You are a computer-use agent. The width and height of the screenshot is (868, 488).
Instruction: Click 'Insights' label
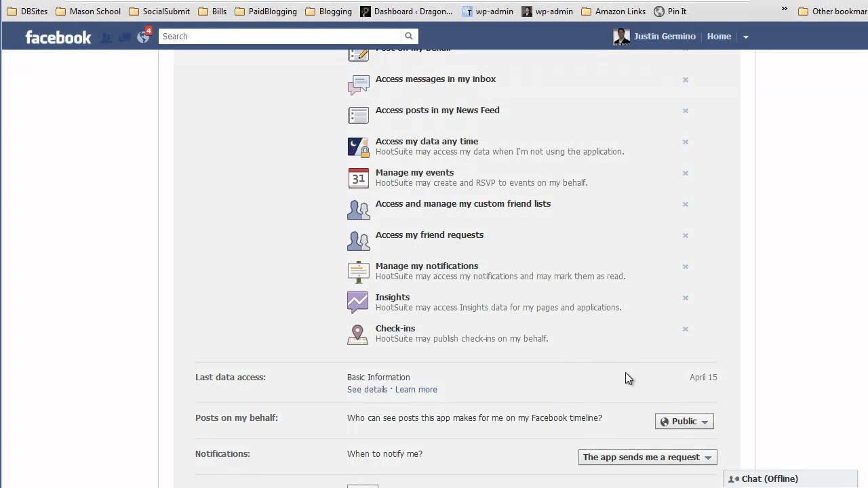click(393, 298)
